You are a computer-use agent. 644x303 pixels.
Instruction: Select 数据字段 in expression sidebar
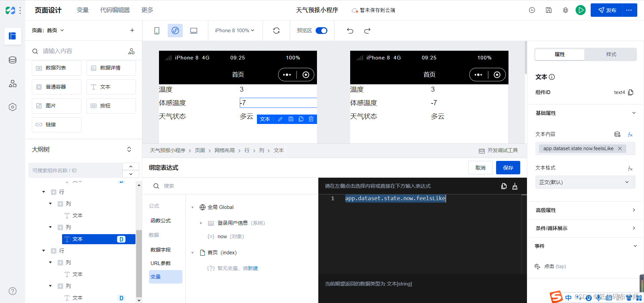[161, 250]
